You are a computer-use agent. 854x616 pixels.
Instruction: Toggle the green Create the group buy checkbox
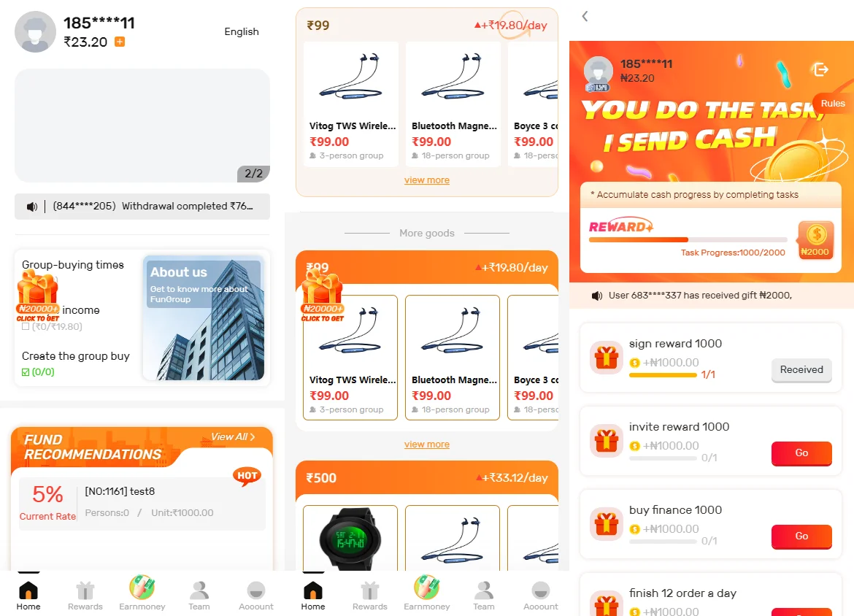point(26,372)
